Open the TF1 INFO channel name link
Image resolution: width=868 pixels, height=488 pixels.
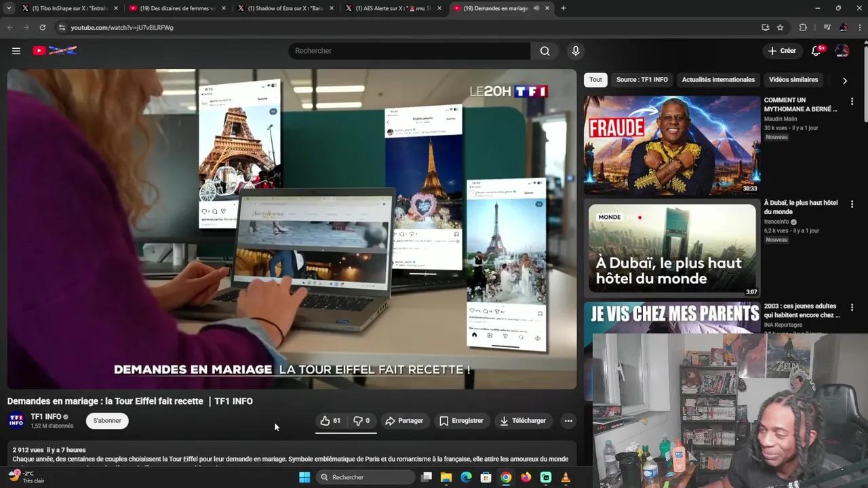46,417
